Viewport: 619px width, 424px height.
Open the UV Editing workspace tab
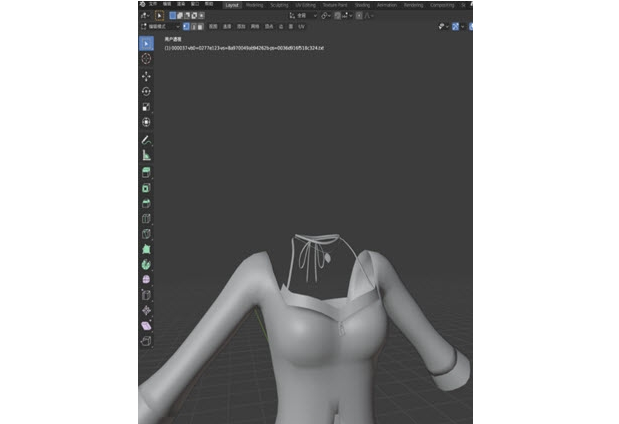[306, 5]
